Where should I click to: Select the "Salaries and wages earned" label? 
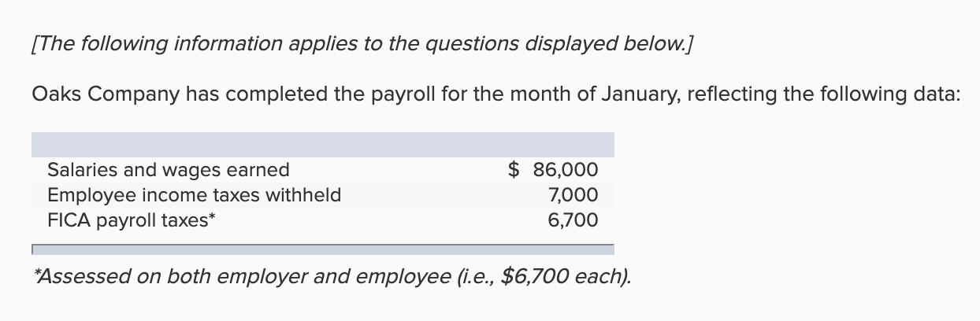pos(169,170)
